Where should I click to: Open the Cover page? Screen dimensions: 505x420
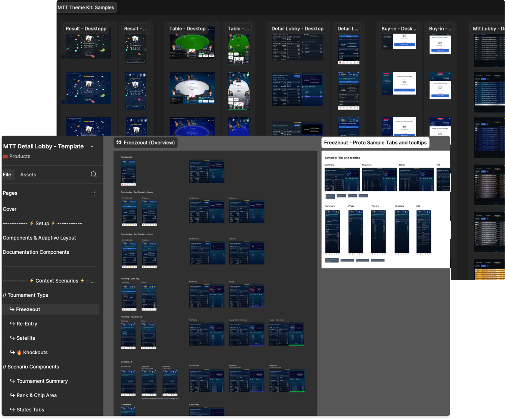pos(10,209)
